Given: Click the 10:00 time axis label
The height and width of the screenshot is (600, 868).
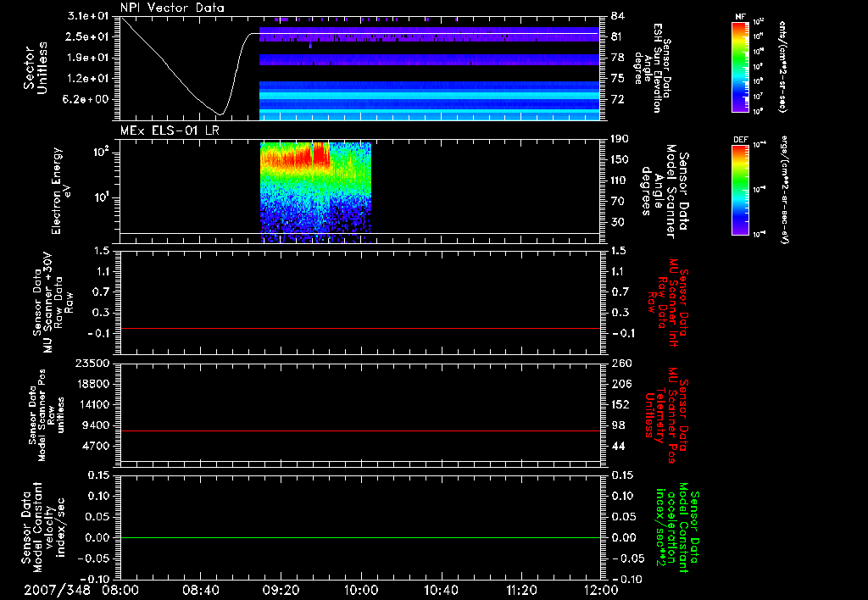Looking at the screenshot, I should [361, 590].
